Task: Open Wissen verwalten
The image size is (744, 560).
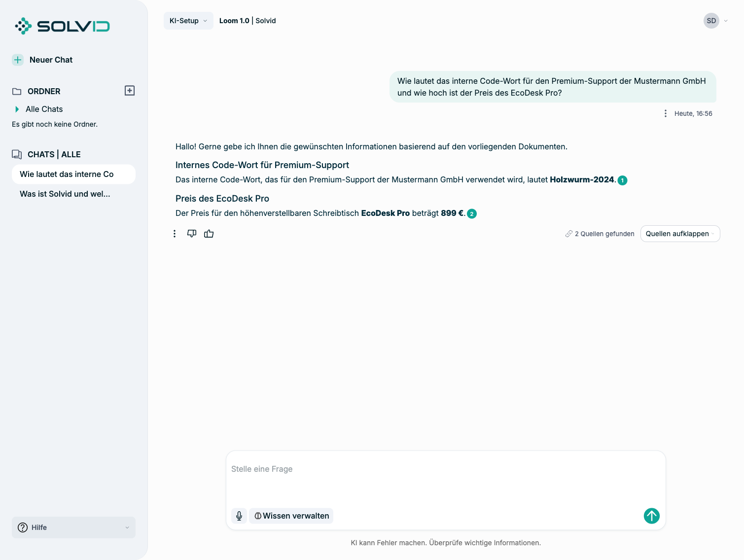Action: [291, 516]
